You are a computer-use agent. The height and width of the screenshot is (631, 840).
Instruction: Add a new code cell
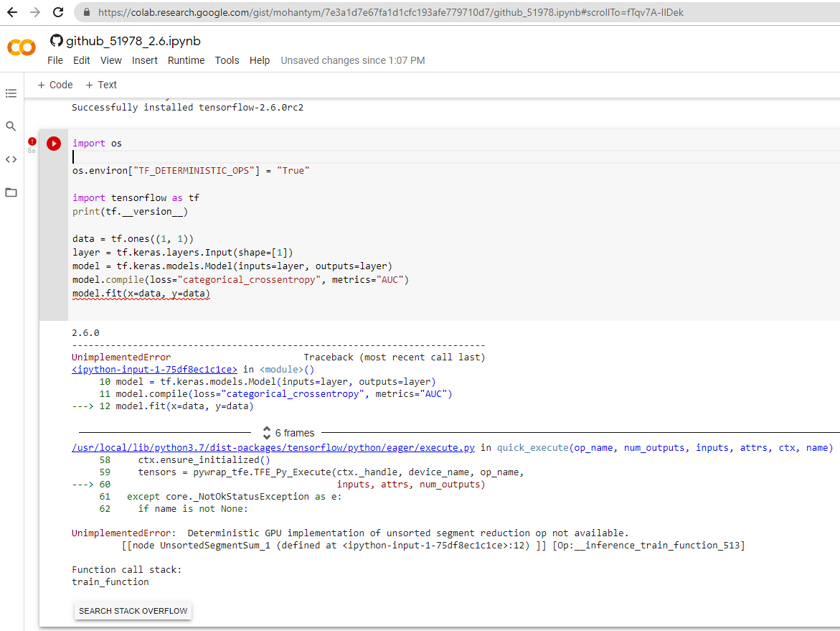coord(55,85)
